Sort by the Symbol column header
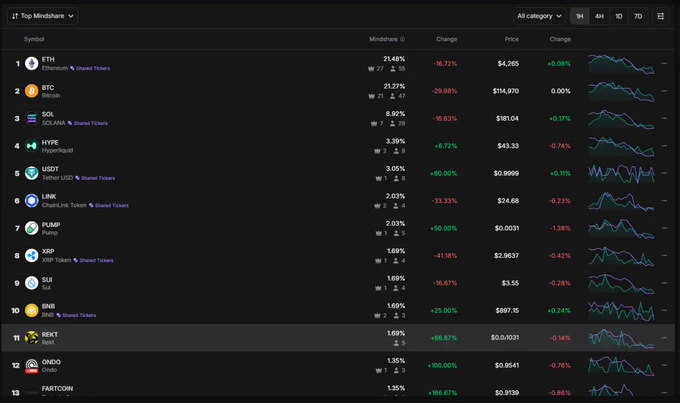This screenshot has height=403, width=680. (34, 39)
